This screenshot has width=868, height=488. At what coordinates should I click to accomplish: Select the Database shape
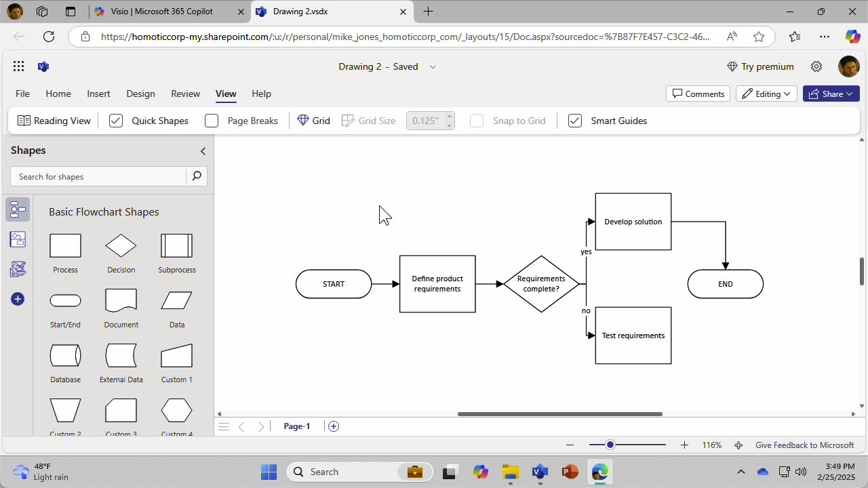65,355
